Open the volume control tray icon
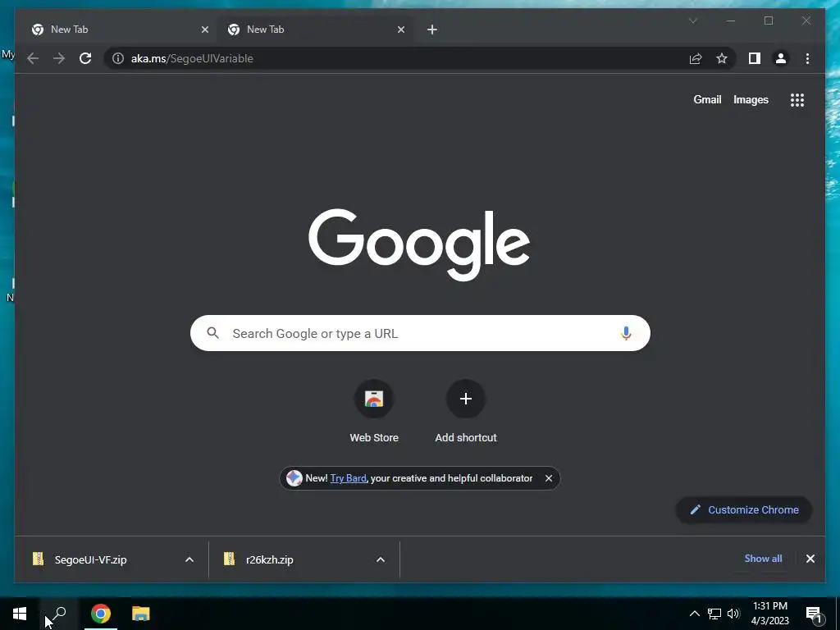 733,614
